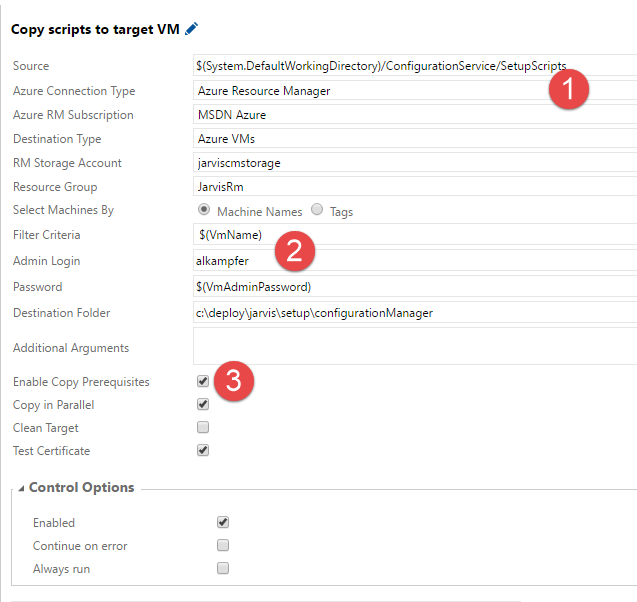
Task: Uncheck the Enabled control option
Action: pos(223,522)
